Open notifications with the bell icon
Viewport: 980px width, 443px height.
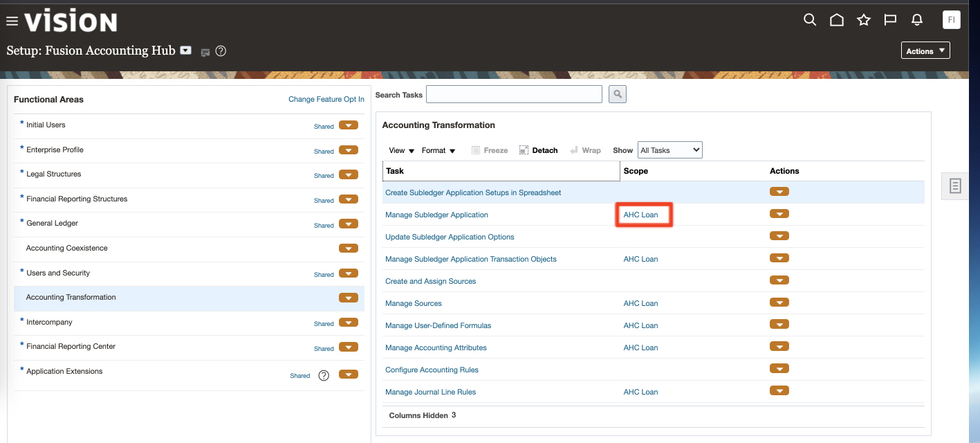click(x=917, y=20)
